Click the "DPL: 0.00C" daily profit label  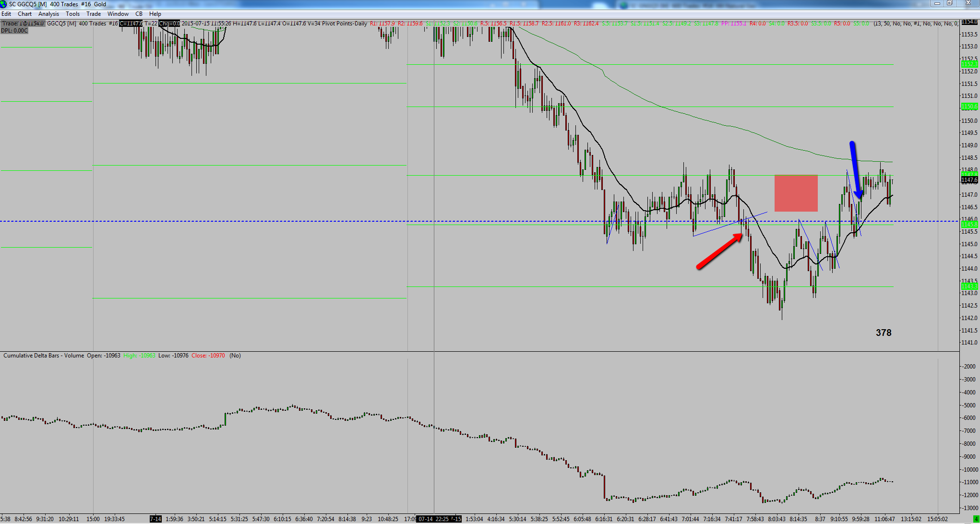(x=14, y=31)
